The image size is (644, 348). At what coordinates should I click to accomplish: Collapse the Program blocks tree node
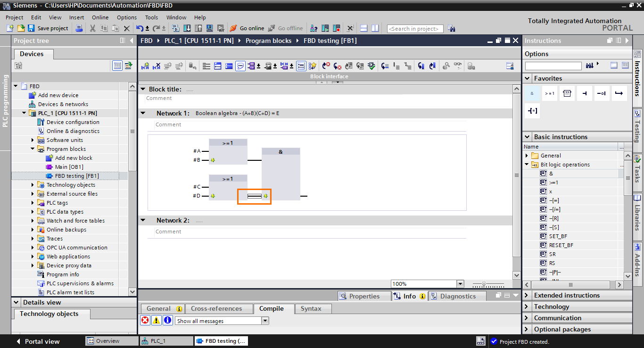[33, 149]
